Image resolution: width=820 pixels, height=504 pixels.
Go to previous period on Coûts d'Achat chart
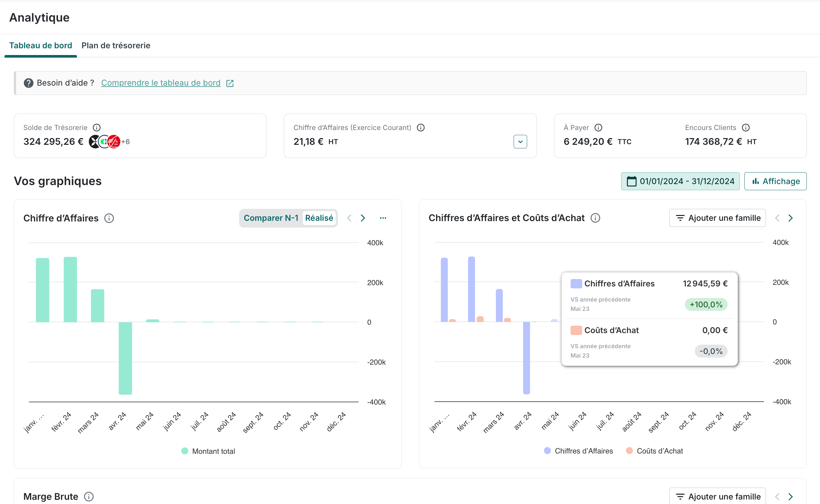click(777, 218)
